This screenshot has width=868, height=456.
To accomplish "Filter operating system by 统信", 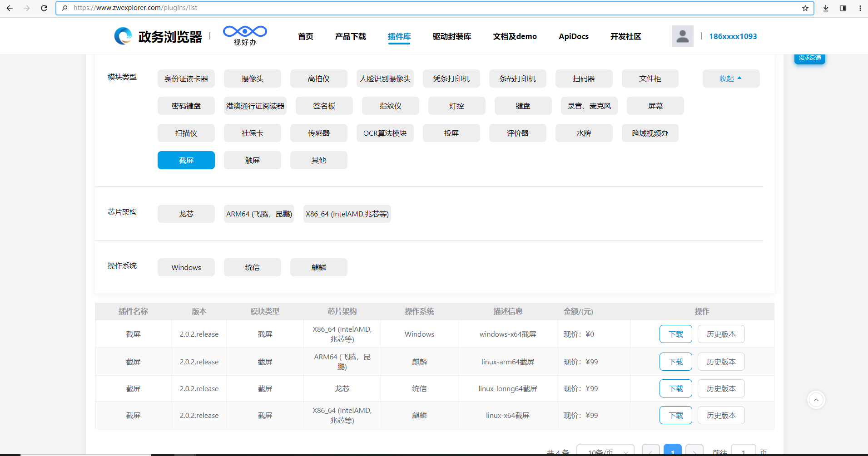I will click(x=253, y=267).
